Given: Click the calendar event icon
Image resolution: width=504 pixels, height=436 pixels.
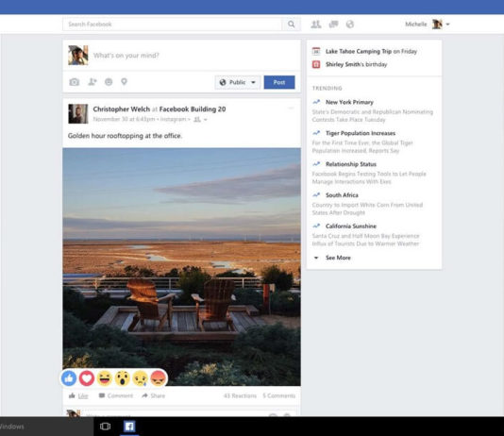Looking at the screenshot, I should tap(316, 51).
